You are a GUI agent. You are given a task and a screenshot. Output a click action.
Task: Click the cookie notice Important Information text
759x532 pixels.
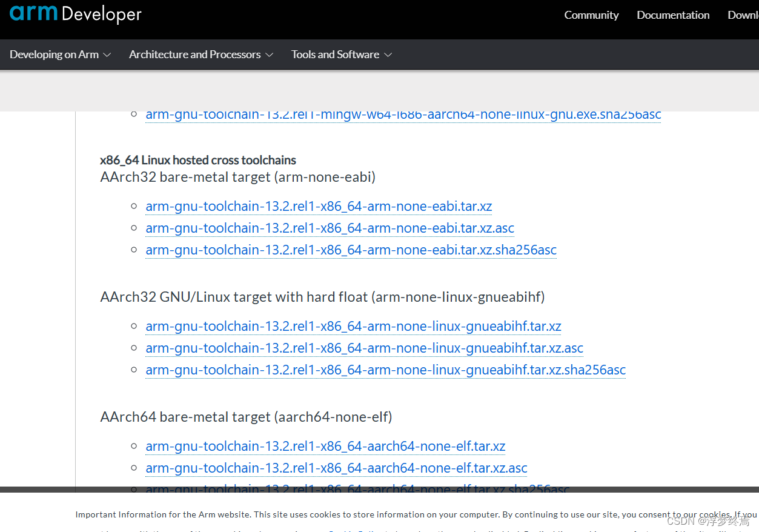click(x=416, y=514)
